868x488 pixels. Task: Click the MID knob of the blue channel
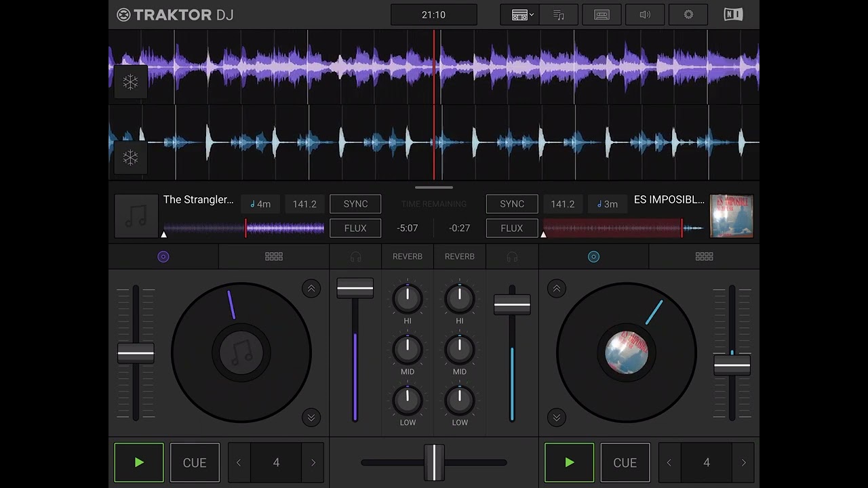[460, 350]
